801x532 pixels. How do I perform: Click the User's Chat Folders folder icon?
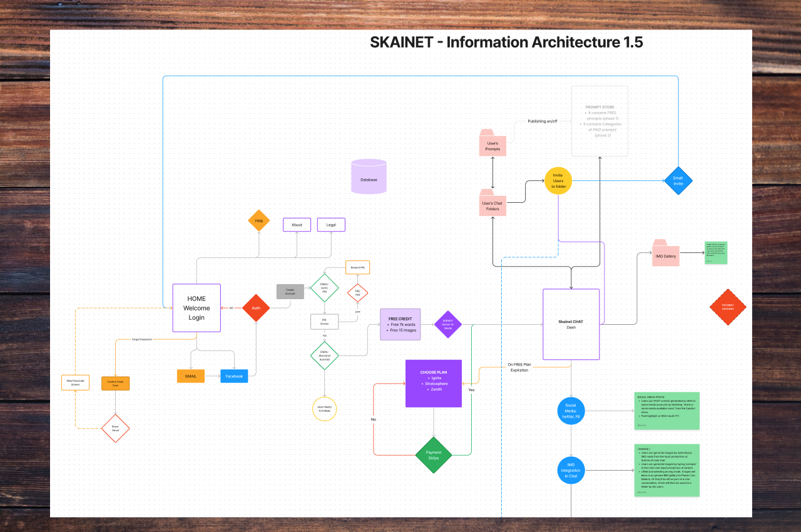click(492, 202)
